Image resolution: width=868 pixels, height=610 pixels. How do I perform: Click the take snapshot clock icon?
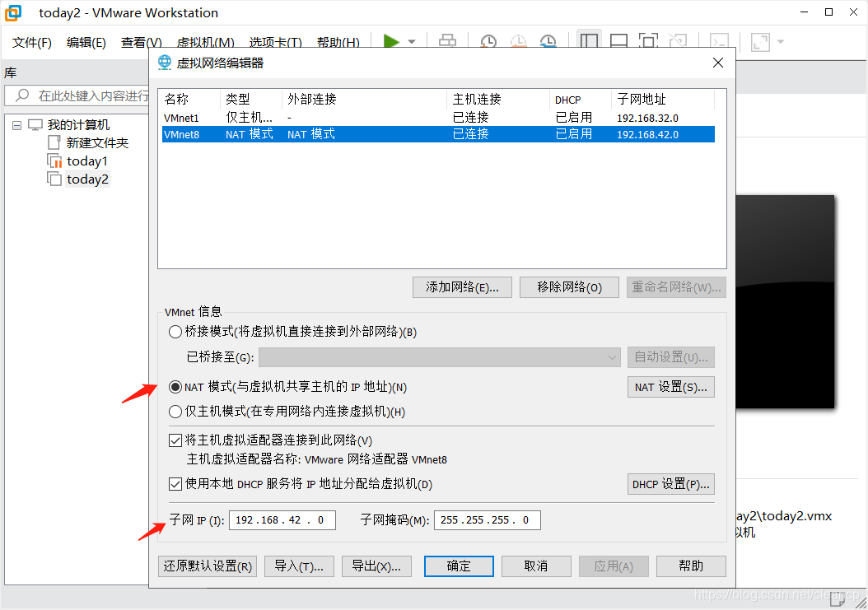pos(488,41)
